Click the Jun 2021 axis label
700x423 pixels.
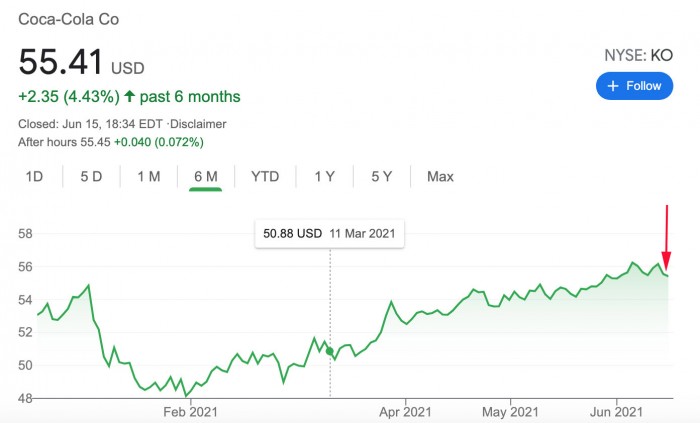click(614, 411)
